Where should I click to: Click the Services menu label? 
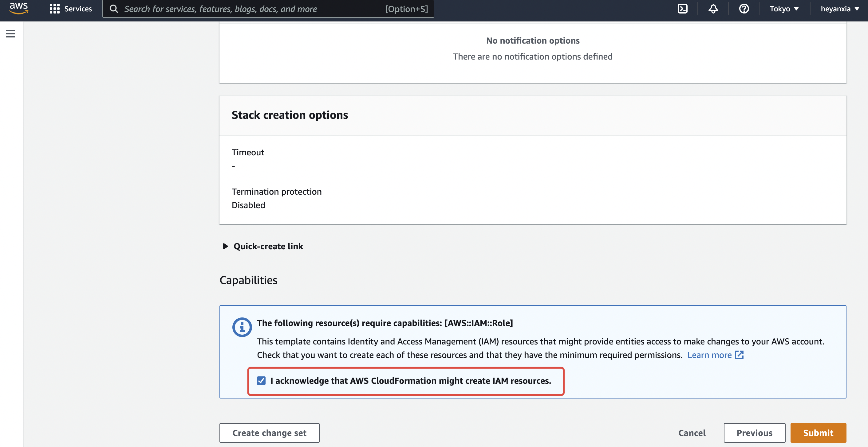point(78,9)
